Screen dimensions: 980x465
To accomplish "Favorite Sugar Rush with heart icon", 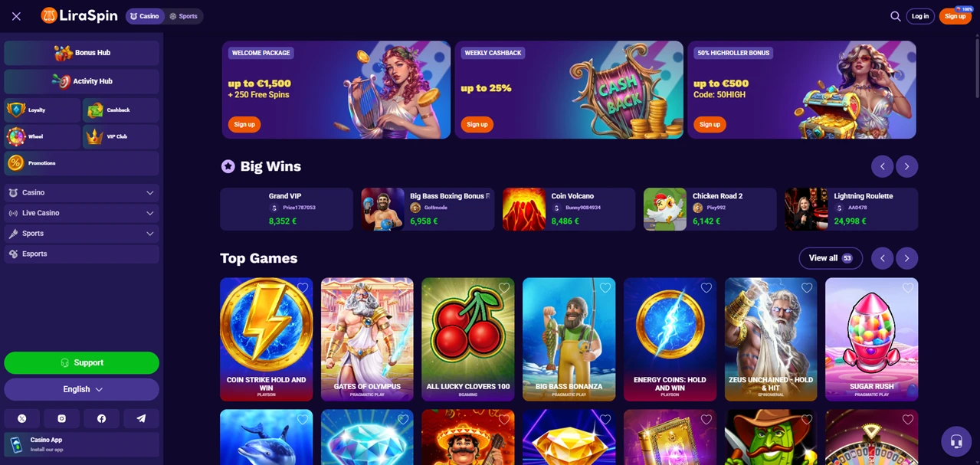I will point(908,288).
